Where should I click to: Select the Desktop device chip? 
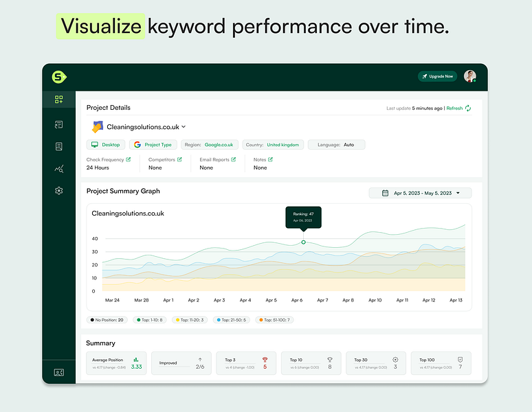[x=106, y=145]
